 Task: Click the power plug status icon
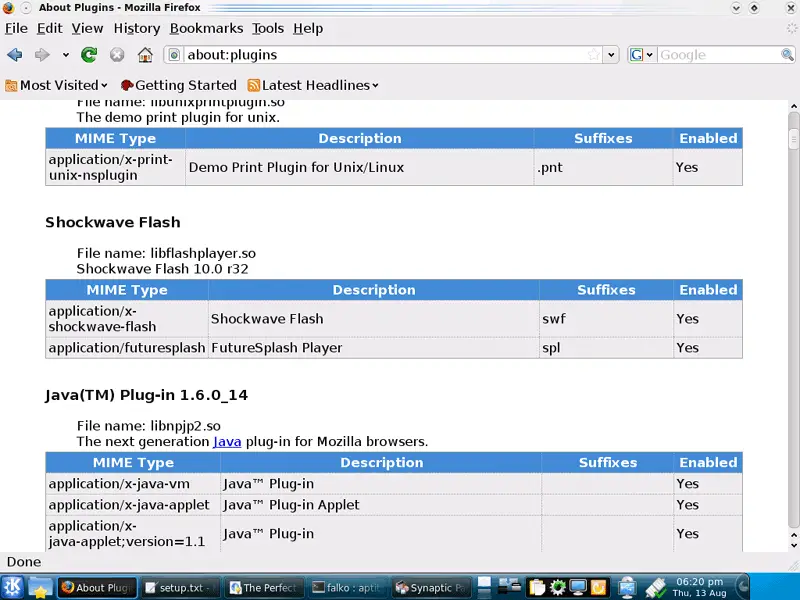(656, 588)
